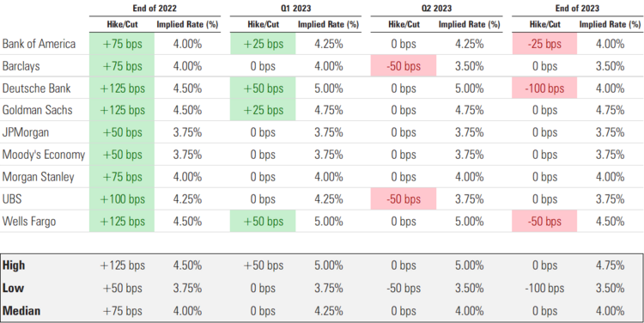Viewport: 644px width, 323px height.
Task: Select the Moody's Economy row label
Action: click(x=44, y=155)
